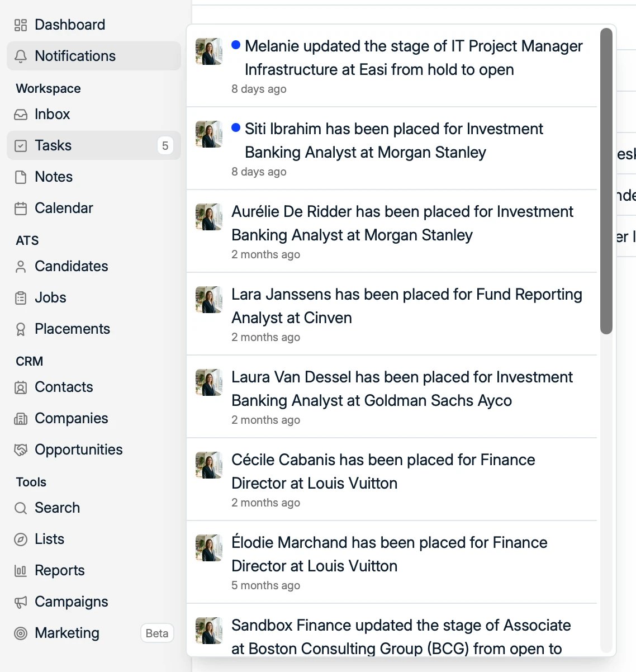This screenshot has width=636, height=672.
Task: Click the Marketing target icon
Action: click(21, 633)
